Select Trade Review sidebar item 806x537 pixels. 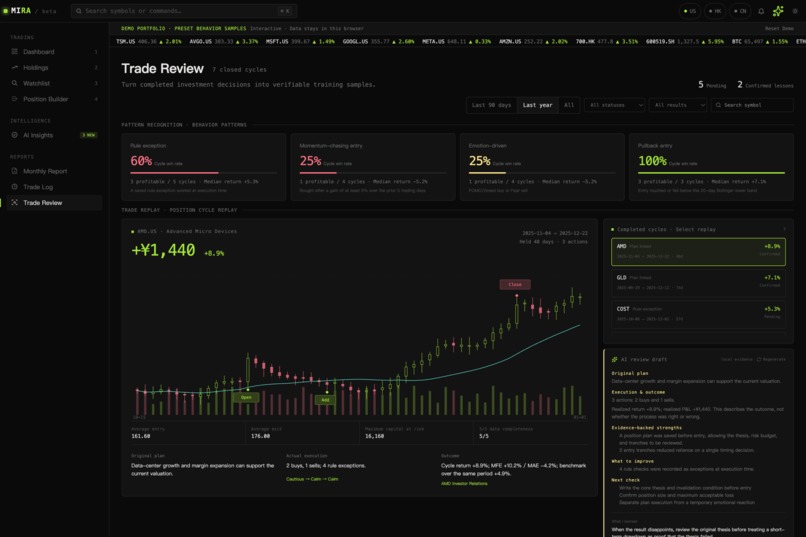coord(54,203)
